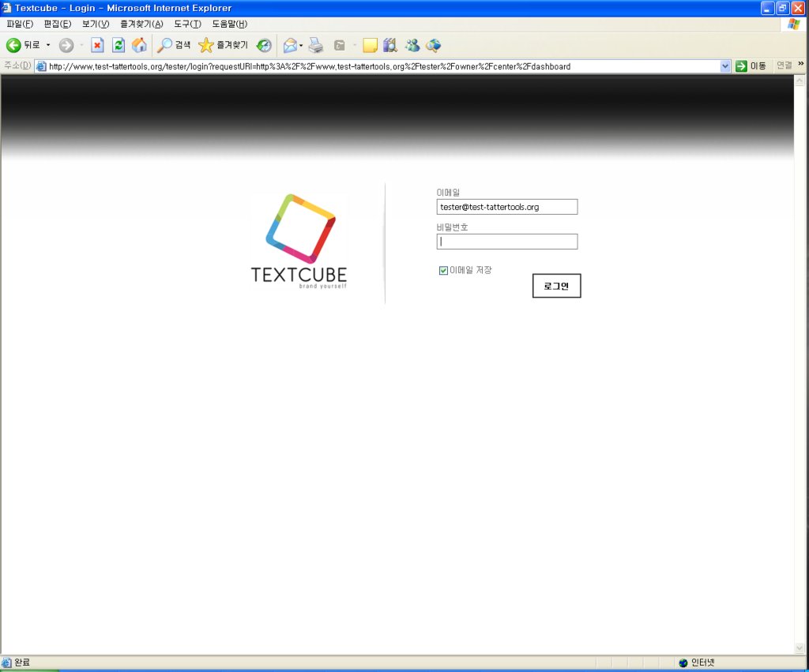This screenshot has height=672, width=809.
Task: Open the Research book toolbar icon
Action: click(x=390, y=45)
